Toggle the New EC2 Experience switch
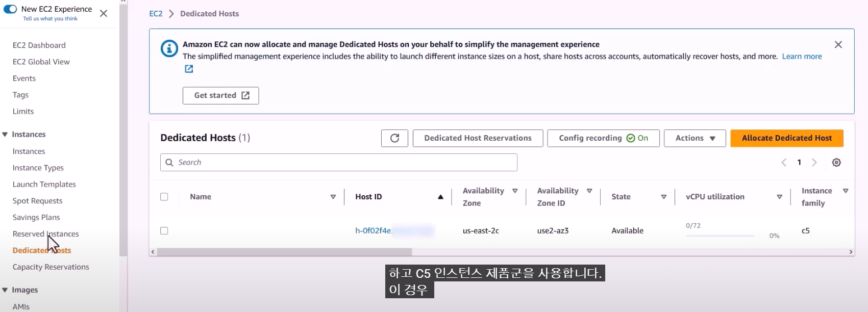 point(10,9)
